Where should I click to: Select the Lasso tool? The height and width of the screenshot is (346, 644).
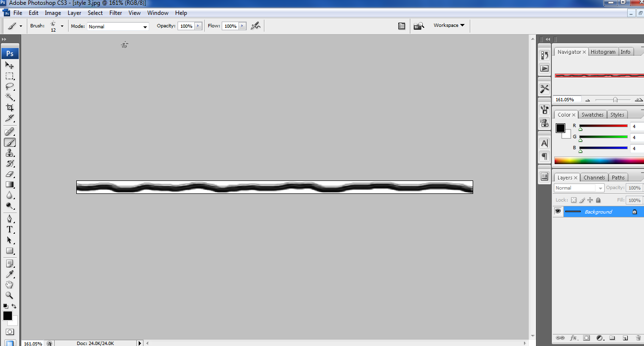[x=10, y=86]
